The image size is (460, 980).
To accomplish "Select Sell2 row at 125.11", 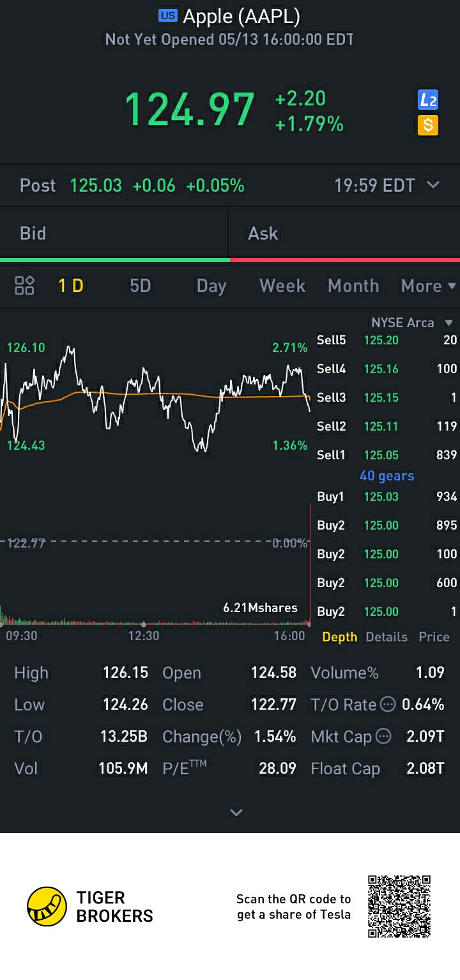I will (387, 426).
